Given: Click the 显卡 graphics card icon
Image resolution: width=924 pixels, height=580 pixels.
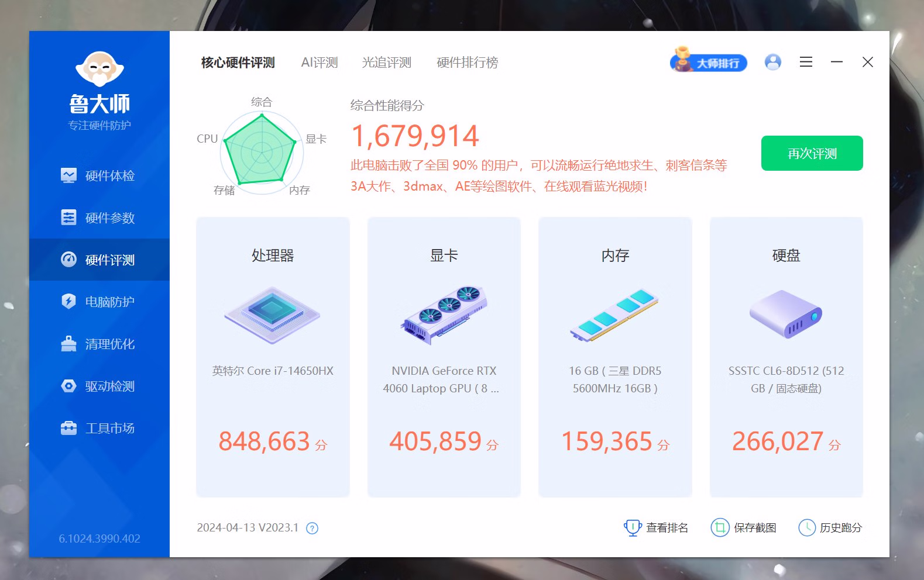Looking at the screenshot, I should 444,315.
